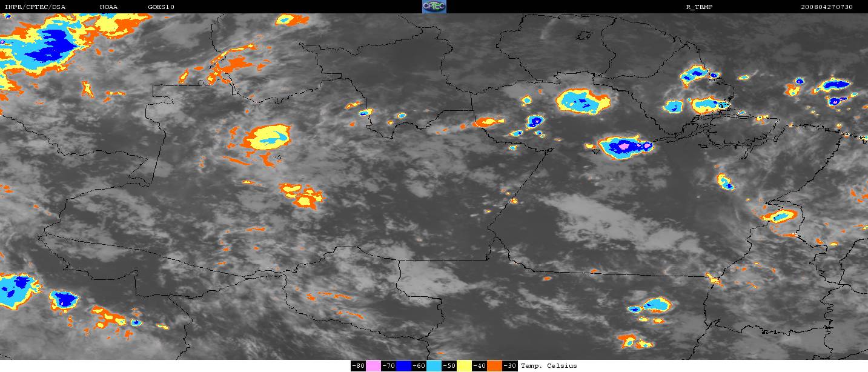868x372 pixels.
Task: Click the -40 legend label
Action: point(480,365)
